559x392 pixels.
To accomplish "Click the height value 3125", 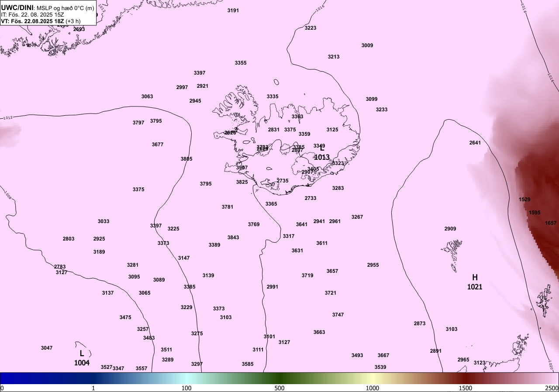I will (x=332, y=130).
